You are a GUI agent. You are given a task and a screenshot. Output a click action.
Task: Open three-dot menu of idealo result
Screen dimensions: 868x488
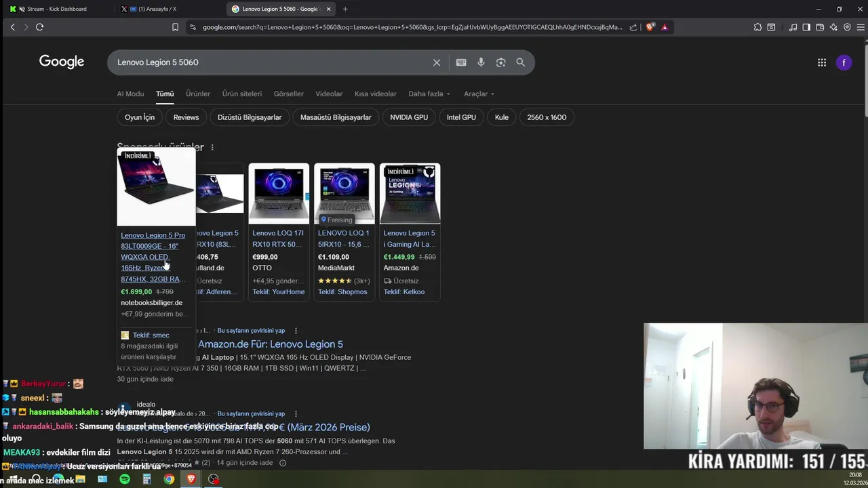pos(296,413)
